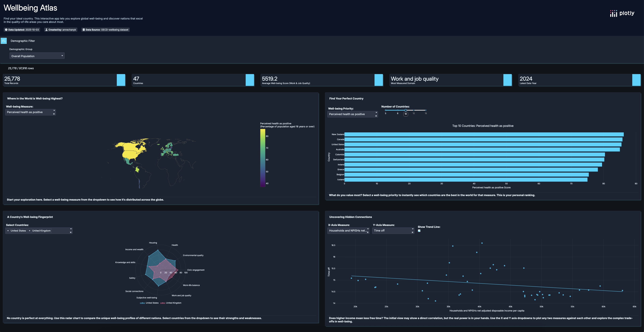Click the New Zealand bar in chart

tap(484, 134)
